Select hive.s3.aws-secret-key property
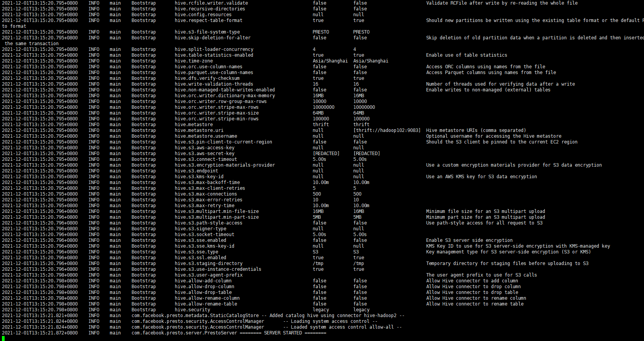 tap(204, 154)
